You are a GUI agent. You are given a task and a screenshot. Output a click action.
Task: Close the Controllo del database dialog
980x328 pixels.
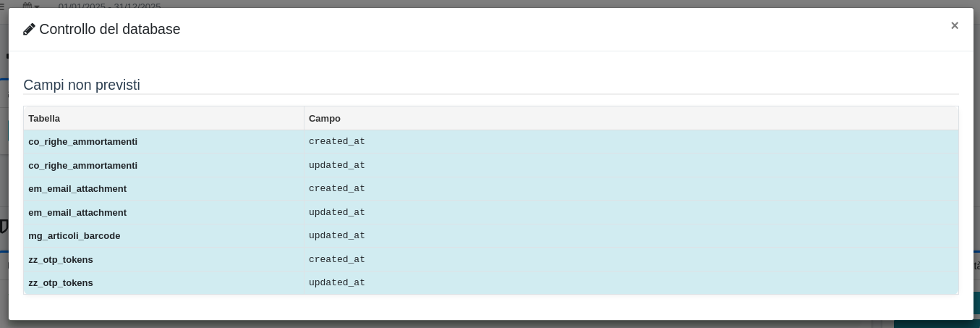click(954, 25)
